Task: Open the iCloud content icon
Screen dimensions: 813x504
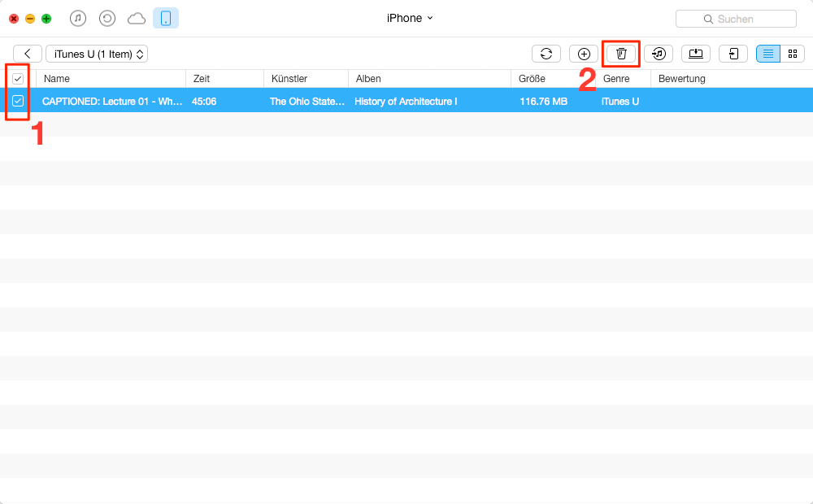Action: pos(137,20)
